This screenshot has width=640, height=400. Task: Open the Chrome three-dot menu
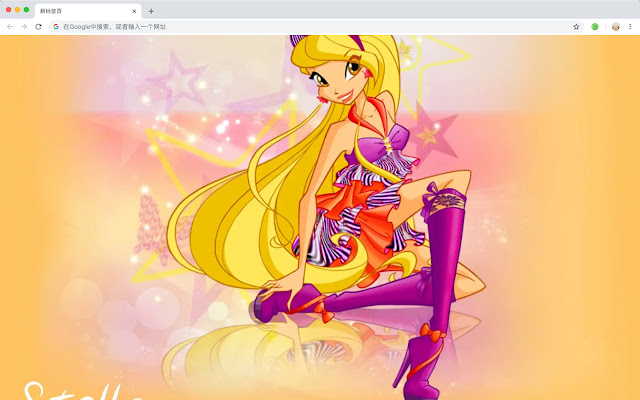pos(630,27)
